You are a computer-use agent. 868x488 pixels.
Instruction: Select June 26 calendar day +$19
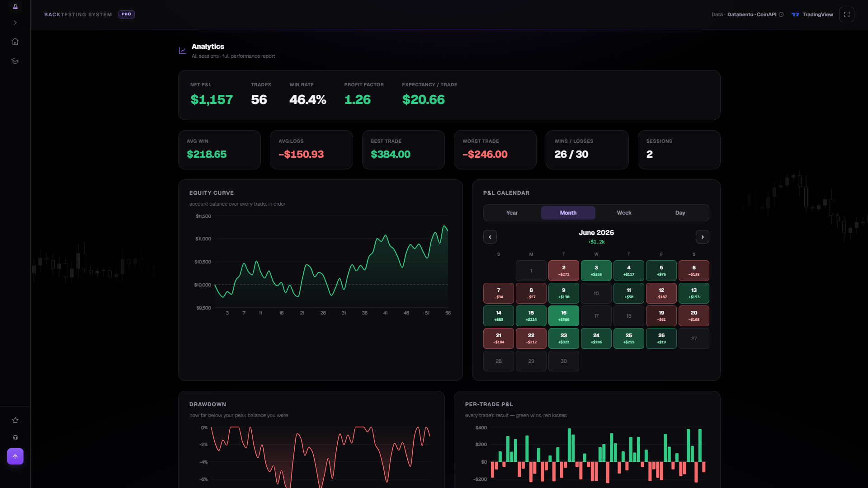pyautogui.click(x=661, y=338)
